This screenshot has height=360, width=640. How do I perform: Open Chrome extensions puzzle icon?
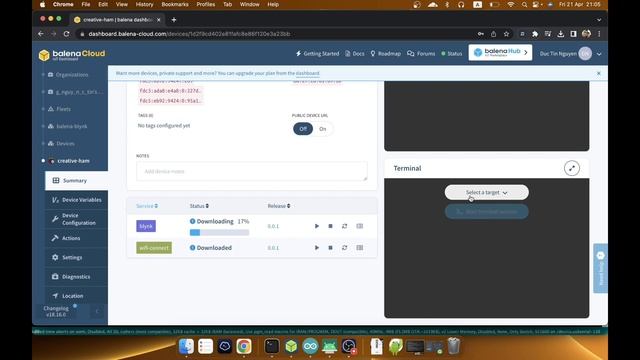(x=535, y=34)
